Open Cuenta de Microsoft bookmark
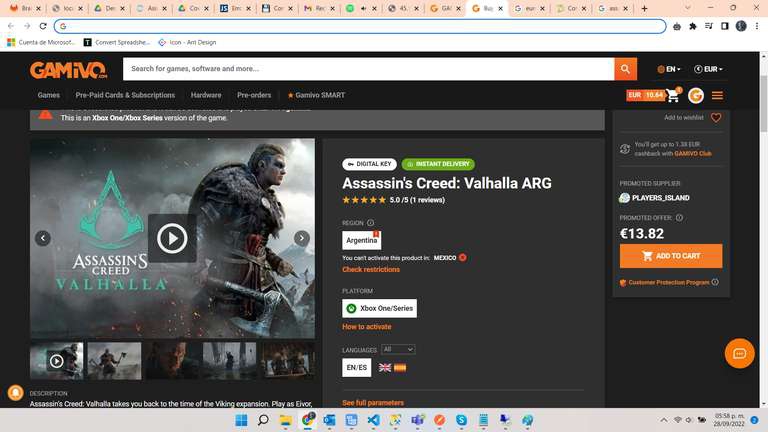This screenshot has height=432, width=768. [x=42, y=42]
